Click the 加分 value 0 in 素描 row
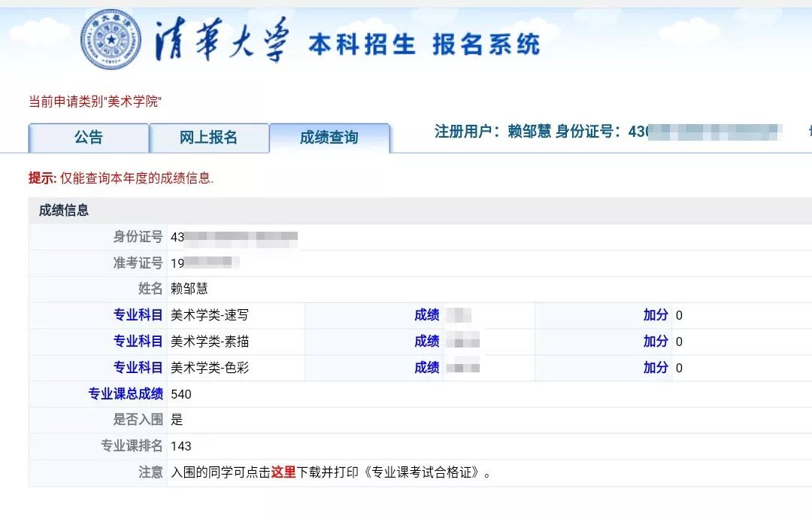Image resolution: width=812 pixels, height=519 pixels. tap(679, 341)
